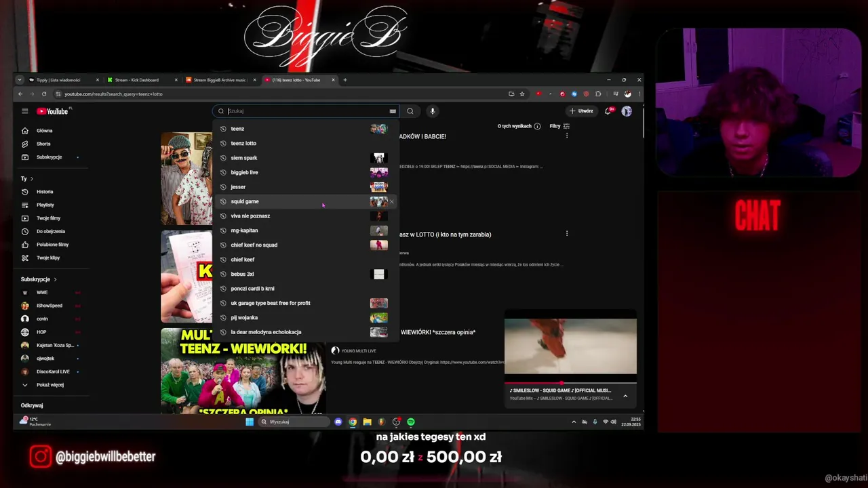Screen dimensions: 868x488
Task: Select the 'biggieb live' suggestion
Action: (x=305, y=172)
